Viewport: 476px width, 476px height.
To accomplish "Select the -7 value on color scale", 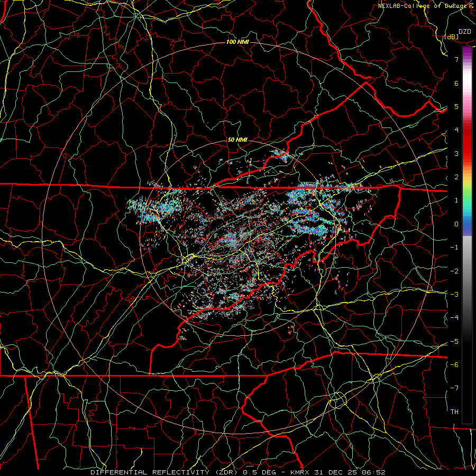I will point(454,388).
